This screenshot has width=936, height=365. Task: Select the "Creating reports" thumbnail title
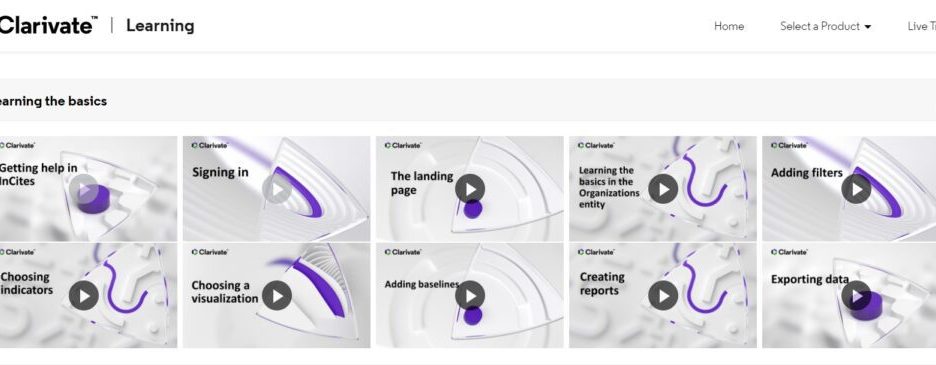602,284
